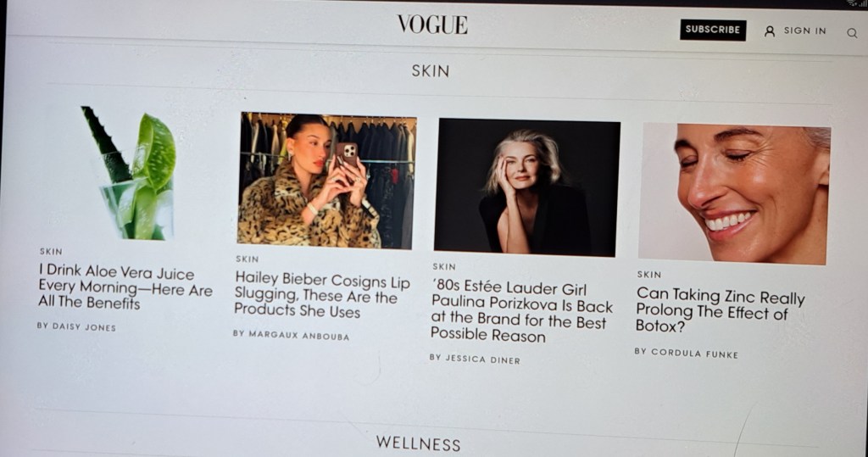Image resolution: width=868 pixels, height=457 pixels.
Task: Open the Wellness section heading
Action: [418, 443]
